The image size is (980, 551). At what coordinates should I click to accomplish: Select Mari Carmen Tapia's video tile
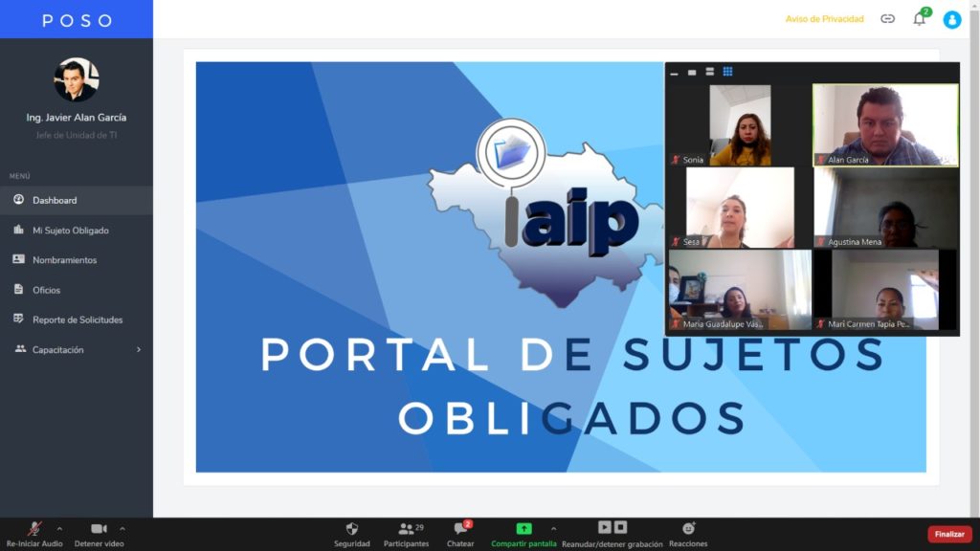click(x=885, y=290)
